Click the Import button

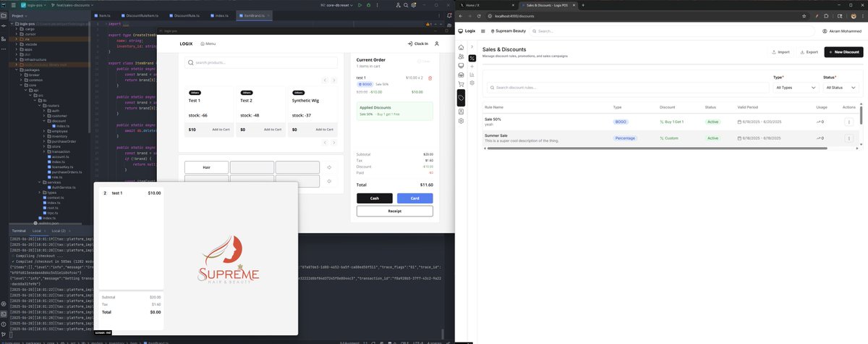(780, 52)
